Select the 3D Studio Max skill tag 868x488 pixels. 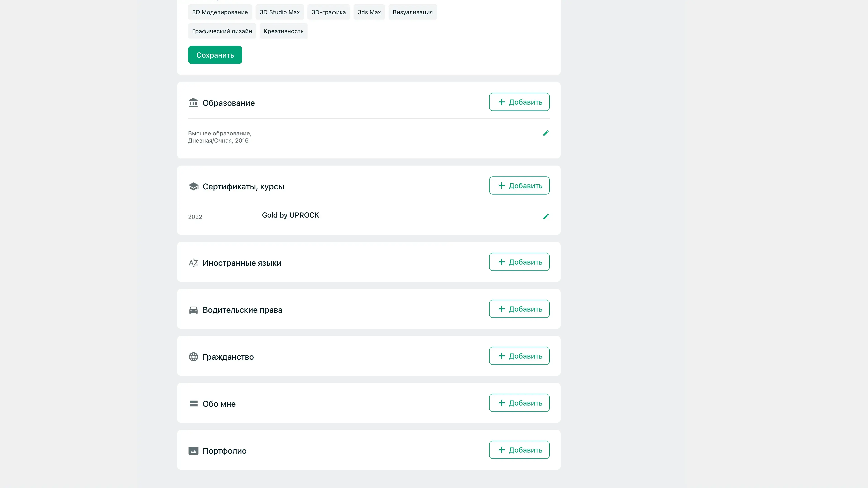[279, 12]
